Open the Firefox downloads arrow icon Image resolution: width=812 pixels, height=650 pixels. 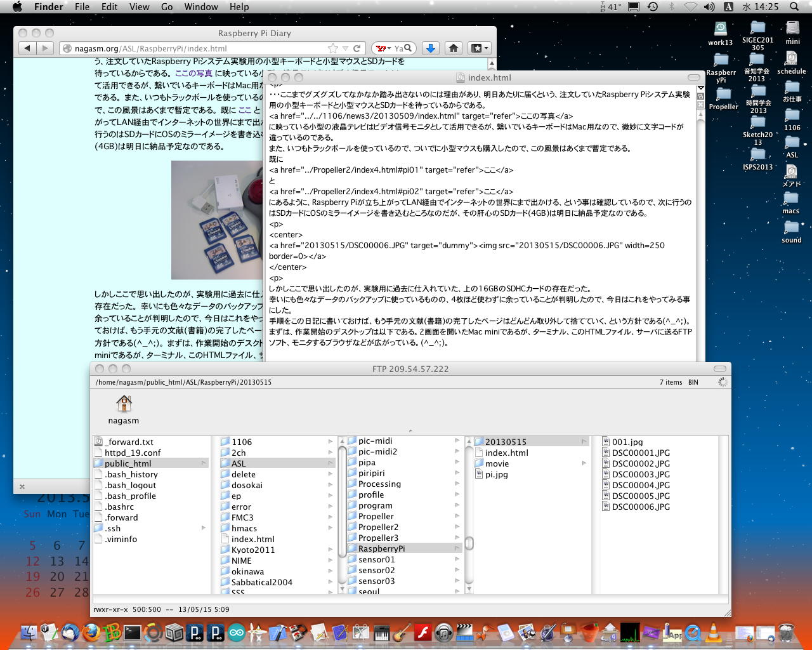tap(430, 48)
